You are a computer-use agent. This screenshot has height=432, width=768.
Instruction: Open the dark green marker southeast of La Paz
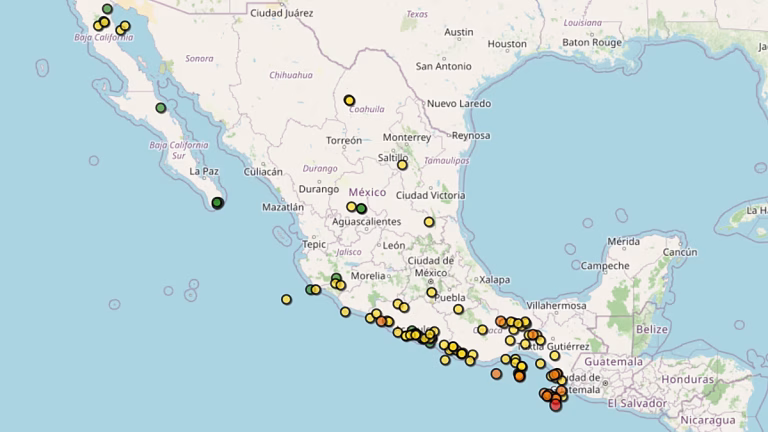(217, 202)
